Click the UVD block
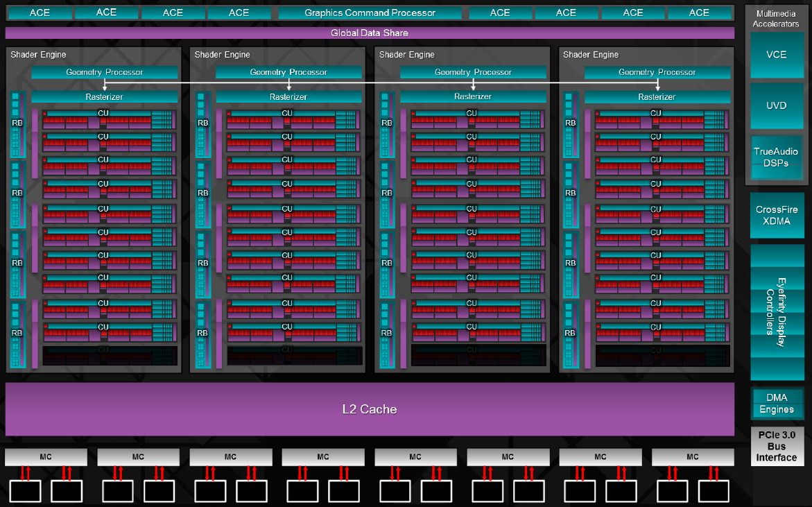 (777, 105)
